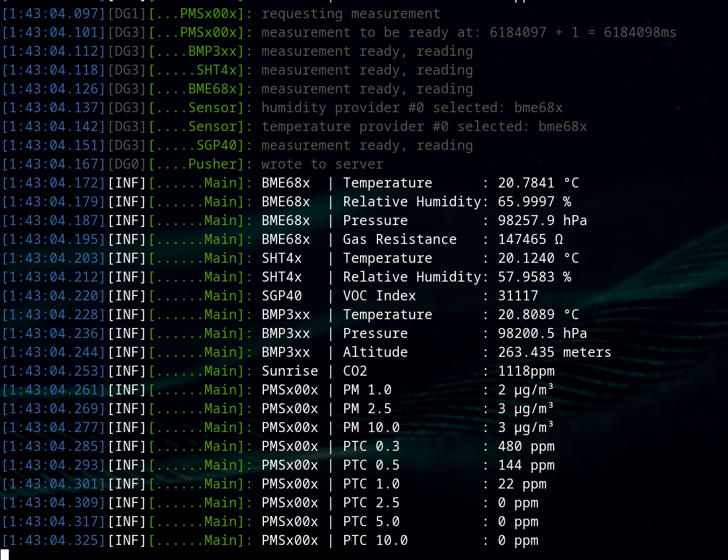Select the text 'requesting measurement'

(x=351, y=14)
